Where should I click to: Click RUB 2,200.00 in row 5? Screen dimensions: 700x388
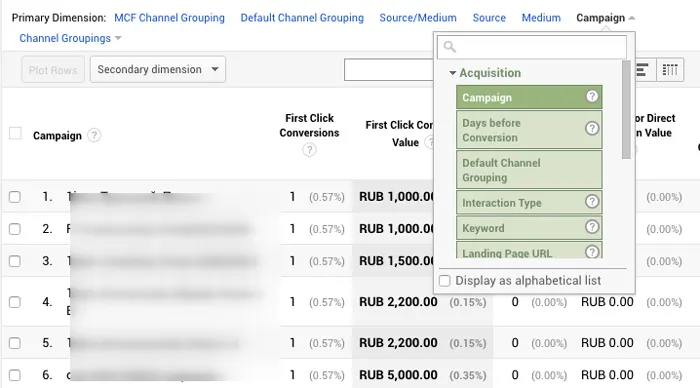(398, 343)
